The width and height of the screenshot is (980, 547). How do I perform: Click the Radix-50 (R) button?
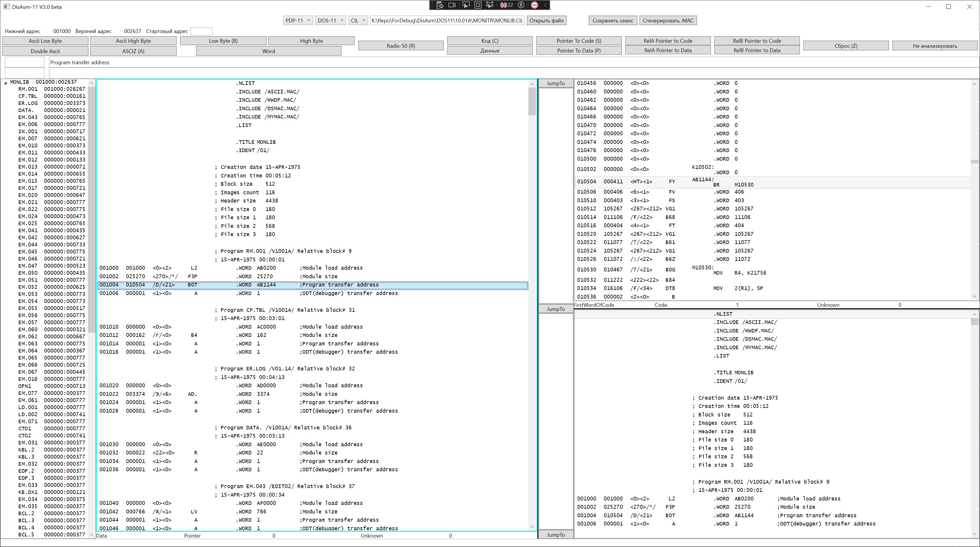(401, 46)
